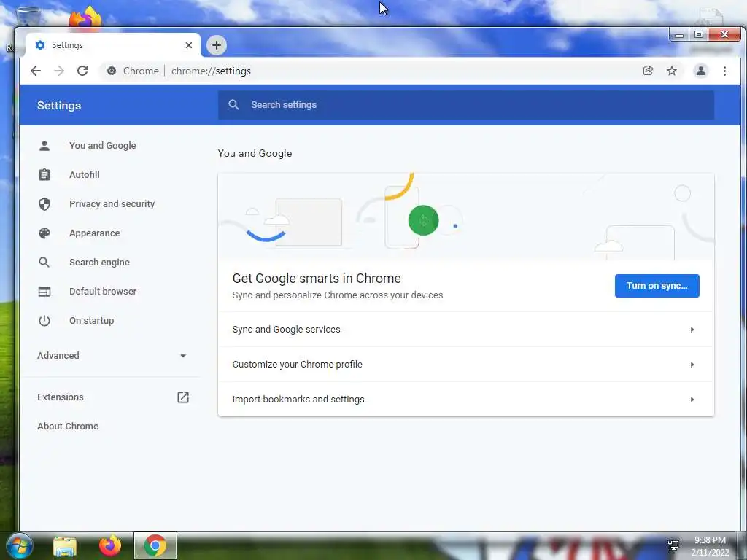Click the power icon beside On startup

[x=44, y=321]
